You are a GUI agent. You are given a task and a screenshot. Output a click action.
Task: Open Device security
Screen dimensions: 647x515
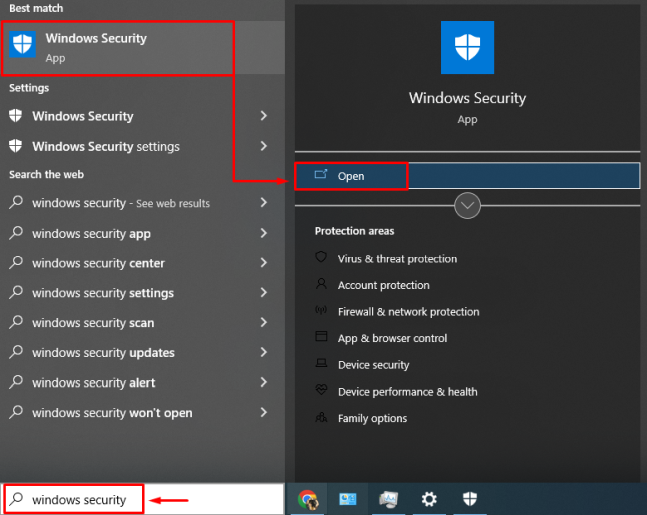pos(373,365)
